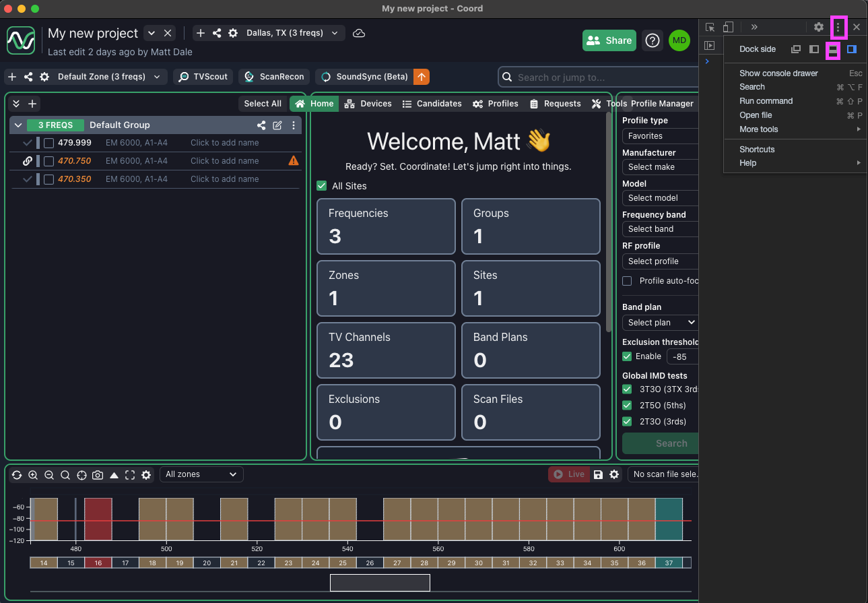Click the orange SoundSync upload arrow
The width and height of the screenshot is (868, 603).
(x=422, y=77)
